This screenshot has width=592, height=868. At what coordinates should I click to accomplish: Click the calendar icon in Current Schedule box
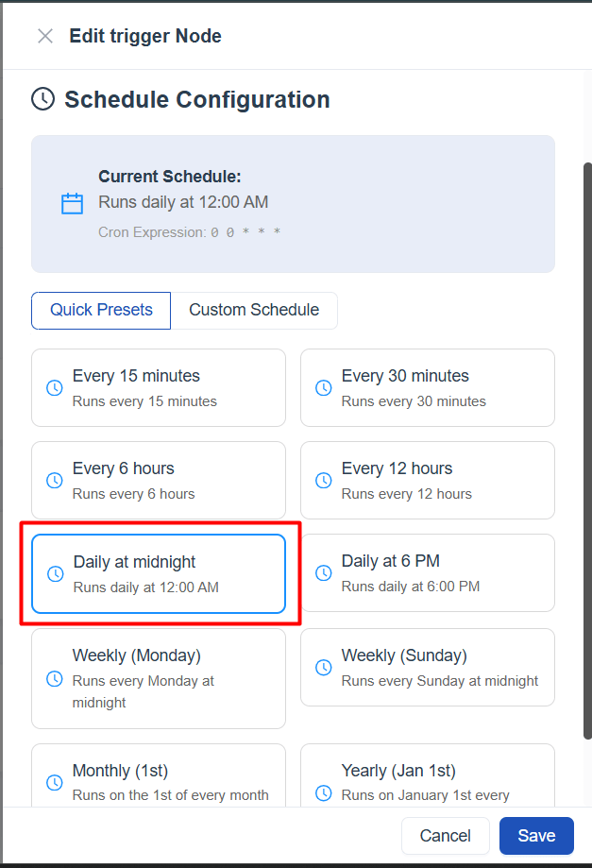[72, 202]
